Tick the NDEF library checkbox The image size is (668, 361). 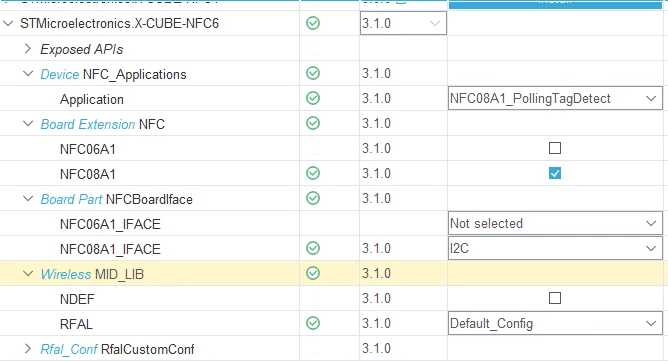click(555, 298)
